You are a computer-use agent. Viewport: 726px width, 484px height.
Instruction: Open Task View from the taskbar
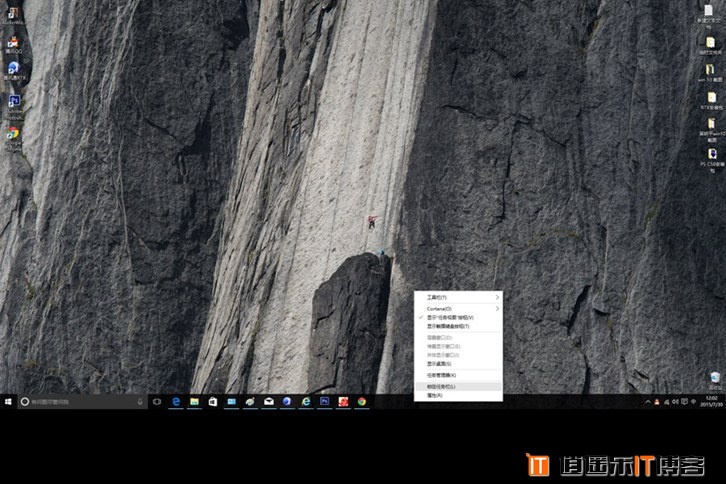coord(157,402)
